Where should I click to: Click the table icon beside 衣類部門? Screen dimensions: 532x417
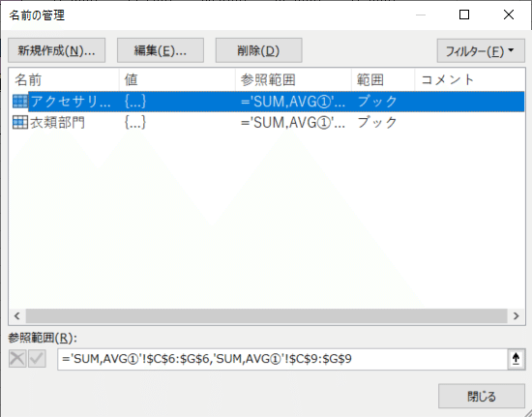pos(20,122)
